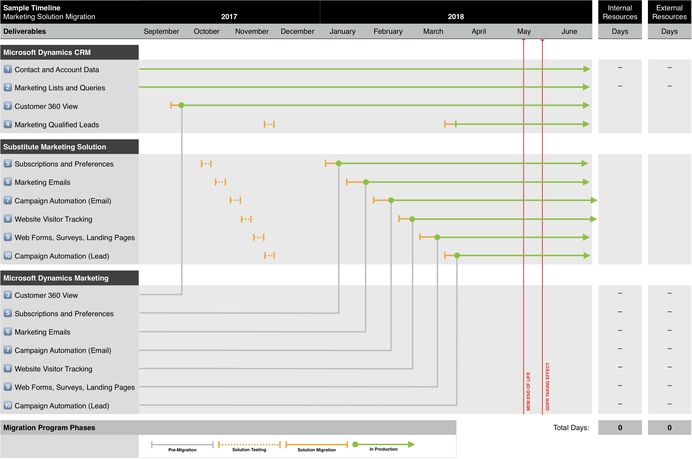692x459 pixels.
Task: Click the green go-live dot on Substitute Marketing Solution Subscriptions row
Action: click(x=338, y=163)
